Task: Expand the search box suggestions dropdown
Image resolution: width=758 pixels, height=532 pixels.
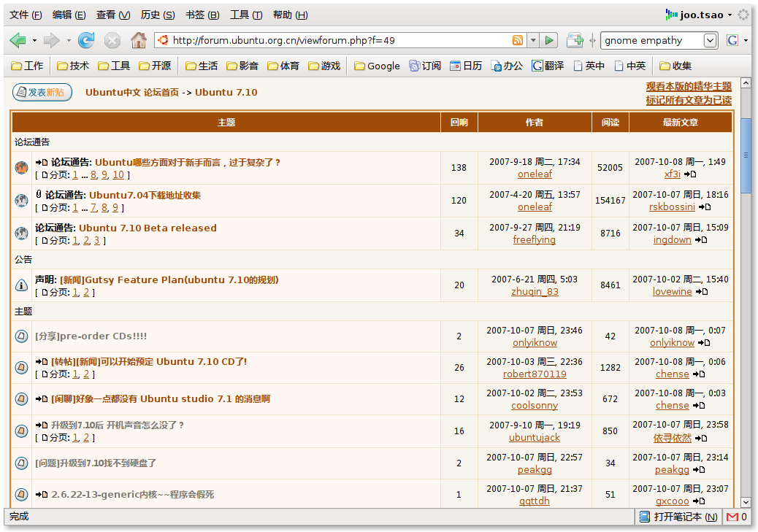Action: click(710, 41)
